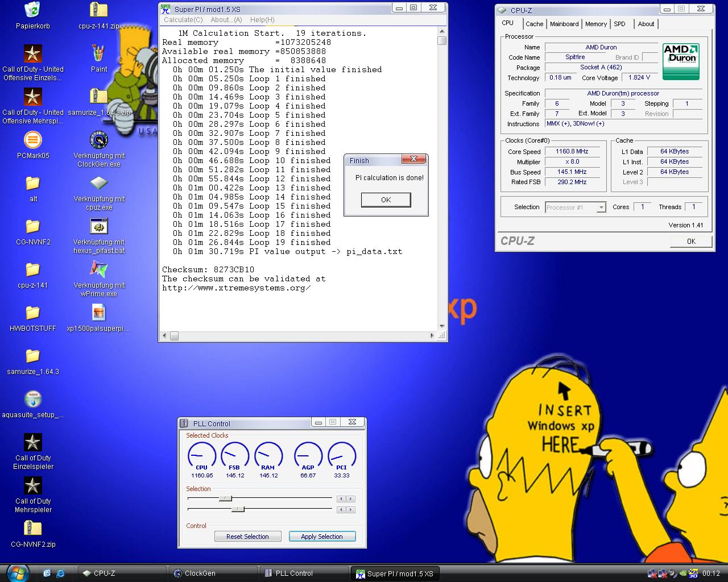
Task: Click Reset Selection in PLL Control
Action: point(247,537)
